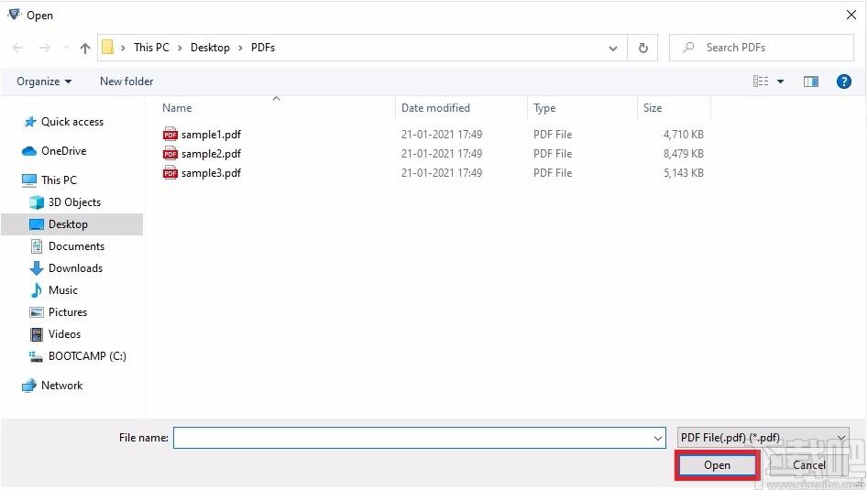Go back using the left arrow

17,48
